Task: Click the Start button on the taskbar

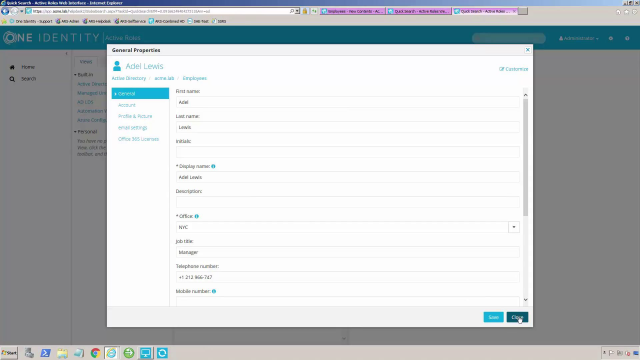Action: (9, 353)
